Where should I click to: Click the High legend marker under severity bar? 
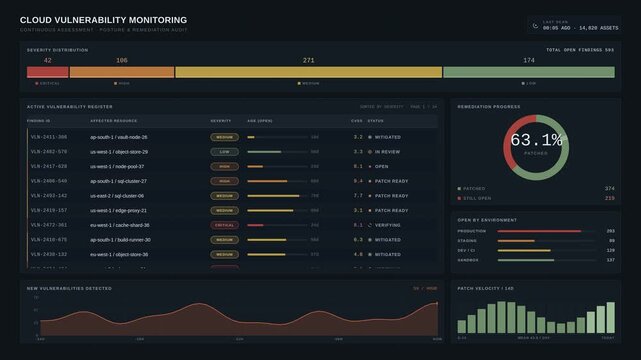pyautogui.click(x=115, y=83)
